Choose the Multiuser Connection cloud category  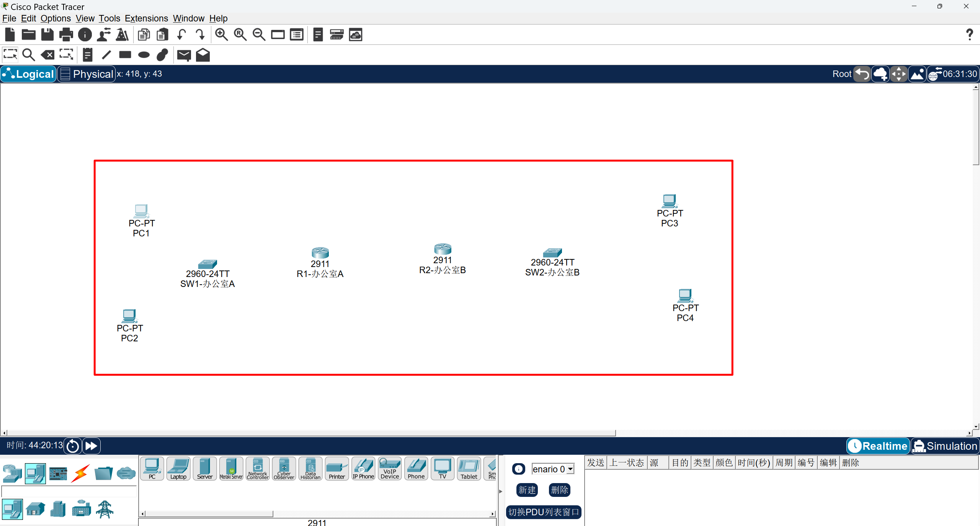click(126, 474)
